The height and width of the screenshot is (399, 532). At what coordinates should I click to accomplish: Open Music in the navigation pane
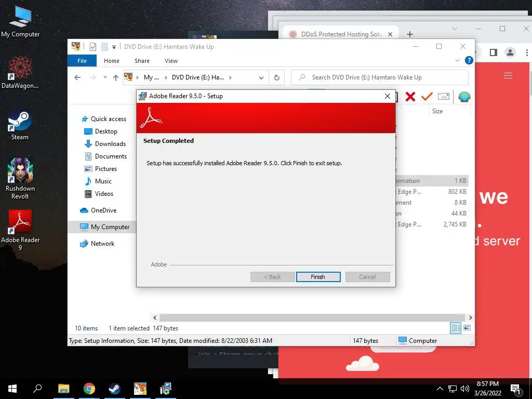click(x=98, y=181)
